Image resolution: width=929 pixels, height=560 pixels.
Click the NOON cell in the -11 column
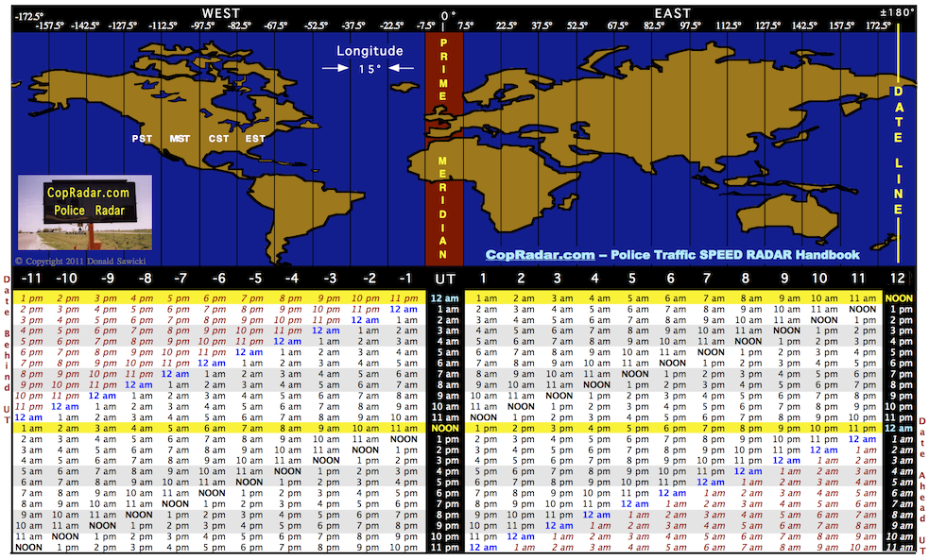(x=28, y=547)
